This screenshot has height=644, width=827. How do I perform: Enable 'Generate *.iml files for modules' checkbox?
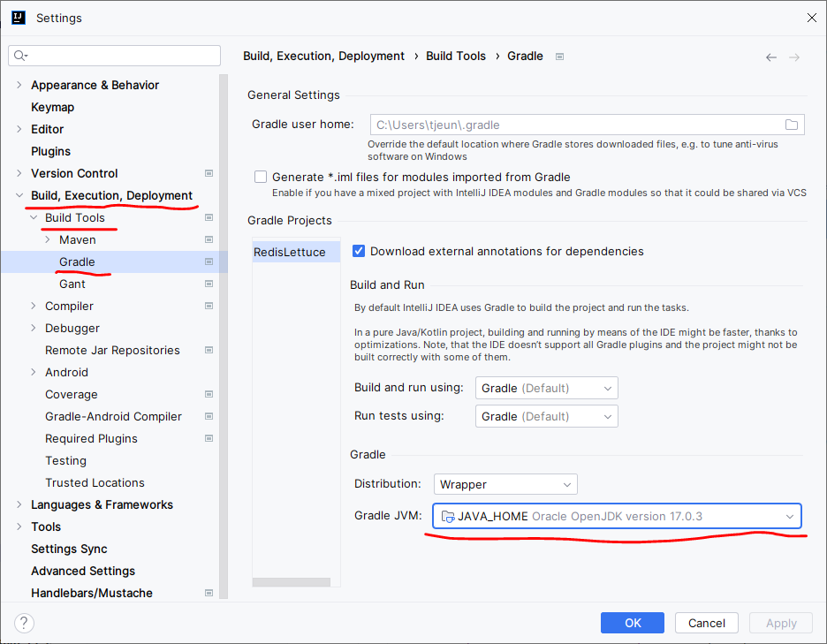[261, 177]
